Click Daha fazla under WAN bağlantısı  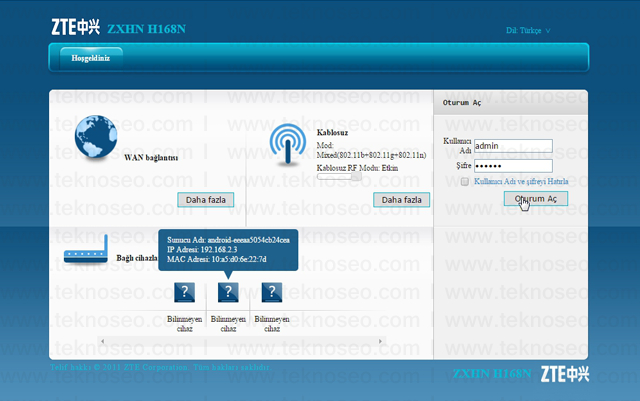tap(206, 200)
